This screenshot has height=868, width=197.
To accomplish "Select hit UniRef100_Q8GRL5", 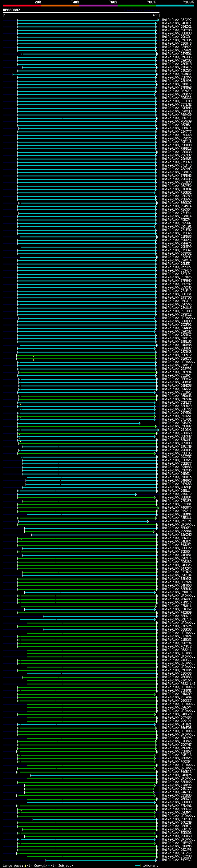I will (176, 64).
